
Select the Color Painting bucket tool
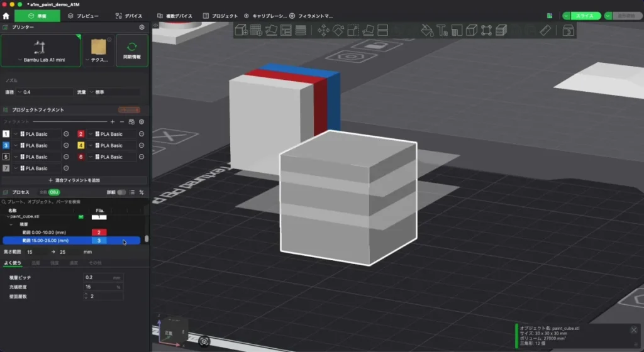click(427, 30)
